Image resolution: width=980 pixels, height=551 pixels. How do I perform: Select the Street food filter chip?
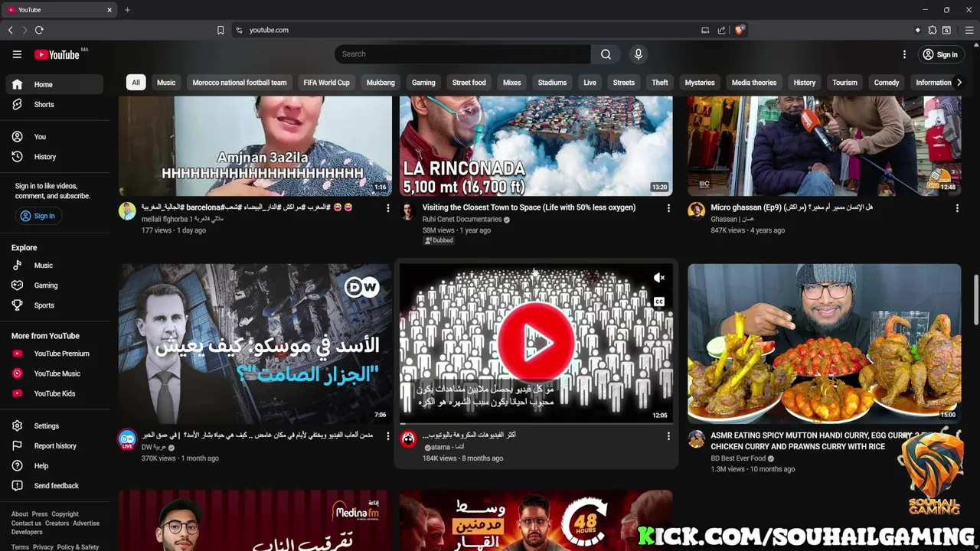[x=469, y=83]
